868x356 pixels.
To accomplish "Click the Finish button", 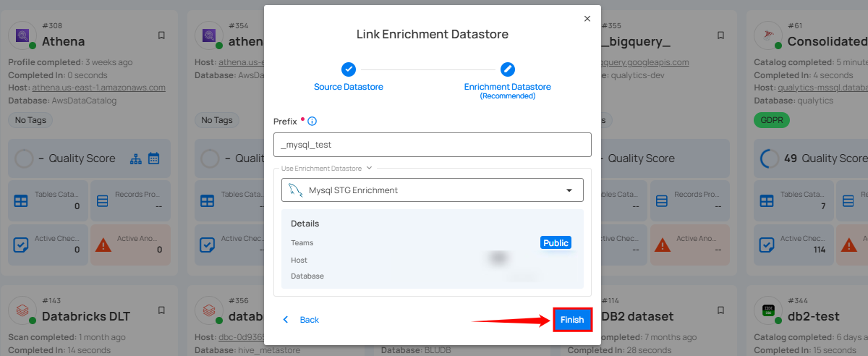I will coord(572,320).
